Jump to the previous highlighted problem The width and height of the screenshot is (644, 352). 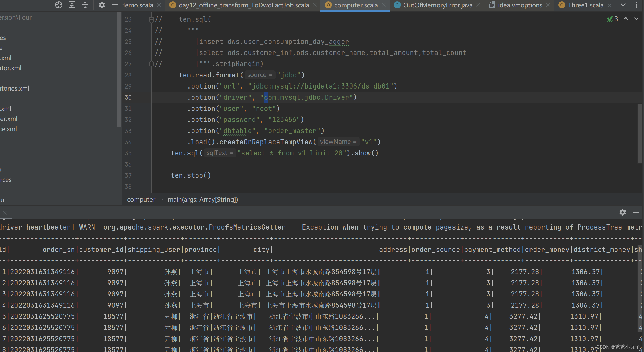coord(625,19)
